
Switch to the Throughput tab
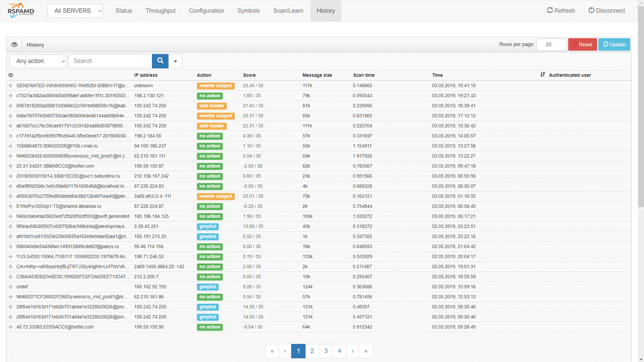tap(160, 11)
